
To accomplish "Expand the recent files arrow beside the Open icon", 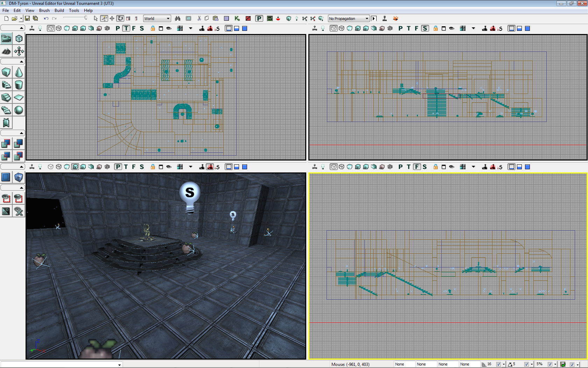I will [21, 19].
